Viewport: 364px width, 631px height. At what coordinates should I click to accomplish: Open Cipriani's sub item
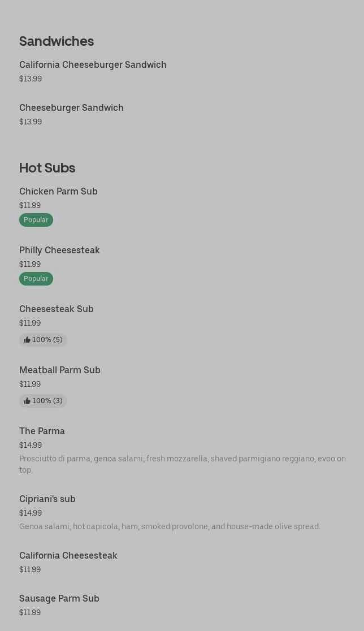(x=47, y=499)
